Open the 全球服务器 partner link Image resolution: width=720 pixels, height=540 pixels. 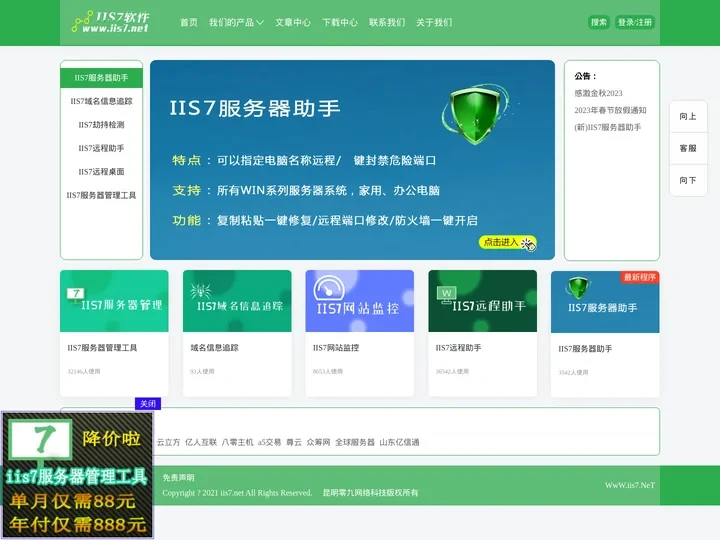354,442
